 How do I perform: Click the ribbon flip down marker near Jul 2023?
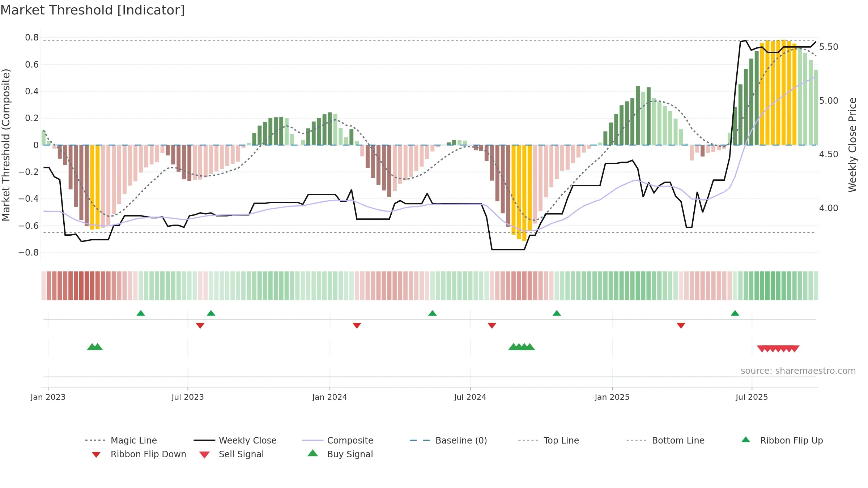click(x=200, y=326)
